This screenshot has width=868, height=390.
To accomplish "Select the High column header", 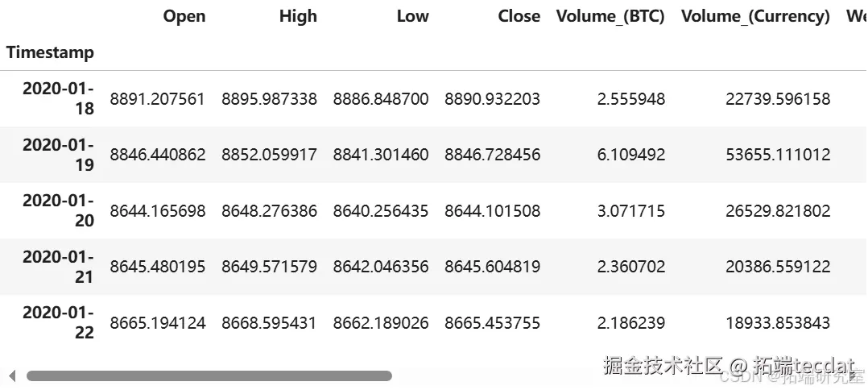I will [299, 16].
